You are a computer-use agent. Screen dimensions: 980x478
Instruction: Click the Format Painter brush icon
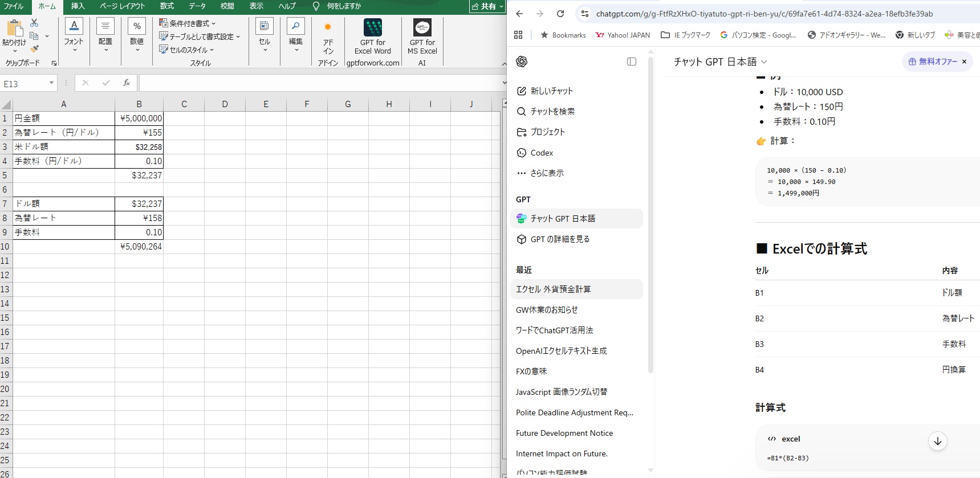34,49
